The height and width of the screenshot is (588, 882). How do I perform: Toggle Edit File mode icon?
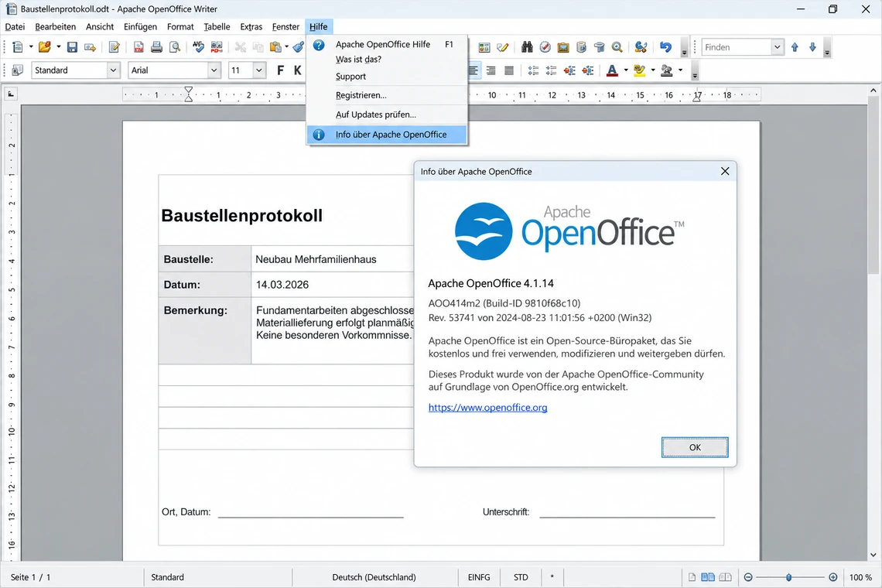tap(115, 47)
